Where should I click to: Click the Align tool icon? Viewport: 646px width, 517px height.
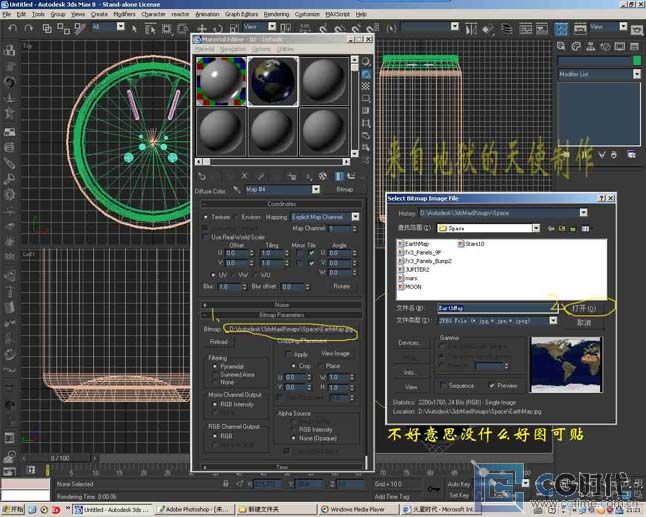[488, 29]
